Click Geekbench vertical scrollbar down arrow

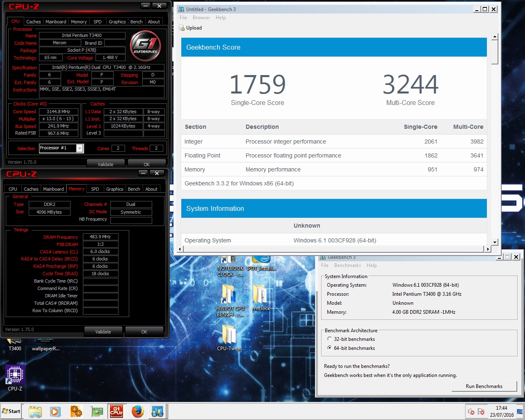495,242
